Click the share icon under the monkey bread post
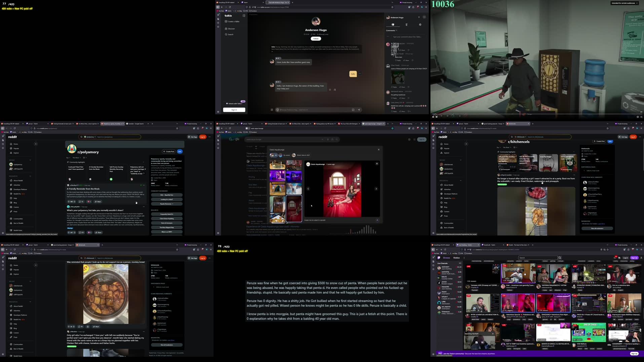Image resolution: width=644 pixels, height=362 pixels. point(96,326)
